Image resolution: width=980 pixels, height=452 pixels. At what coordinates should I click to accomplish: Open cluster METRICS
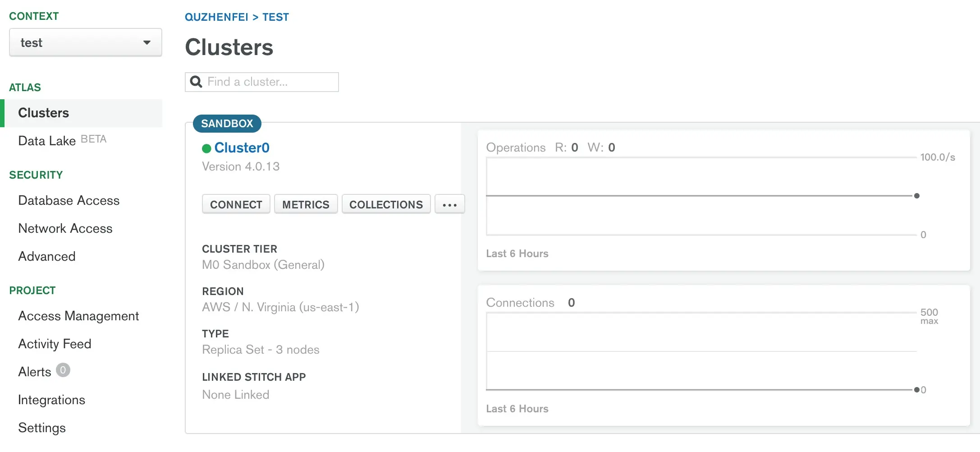[306, 205]
